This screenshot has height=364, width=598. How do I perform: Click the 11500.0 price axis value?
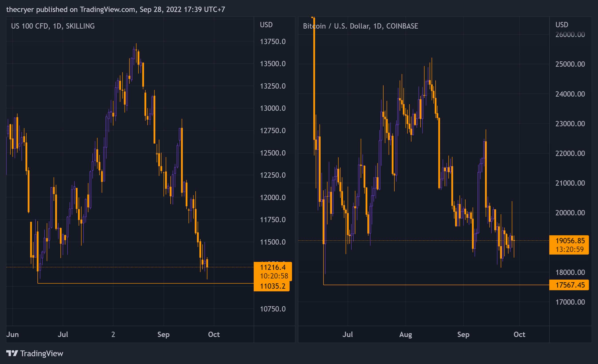tap(273, 242)
